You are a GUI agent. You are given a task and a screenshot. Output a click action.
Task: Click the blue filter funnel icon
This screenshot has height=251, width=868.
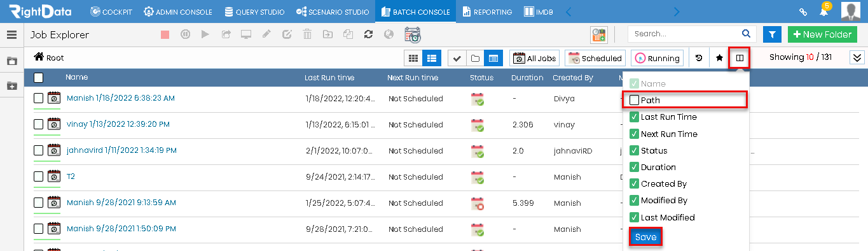[x=772, y=34]
